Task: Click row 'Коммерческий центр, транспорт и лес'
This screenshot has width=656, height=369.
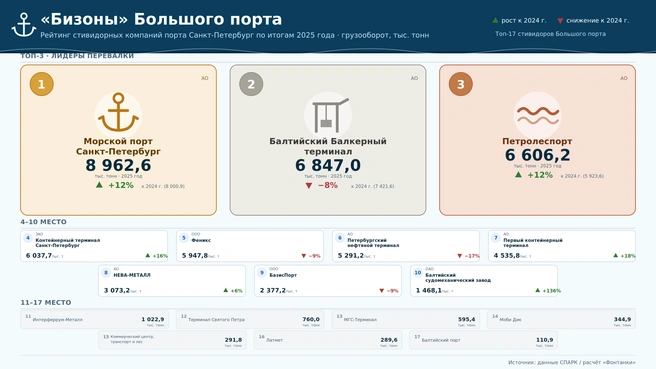Action: coord(172,340)
